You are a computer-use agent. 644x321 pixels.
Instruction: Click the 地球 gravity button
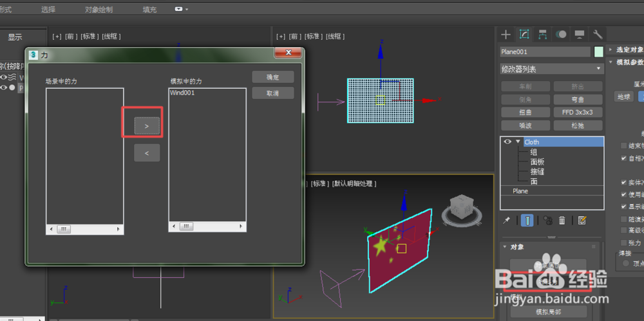624,96
